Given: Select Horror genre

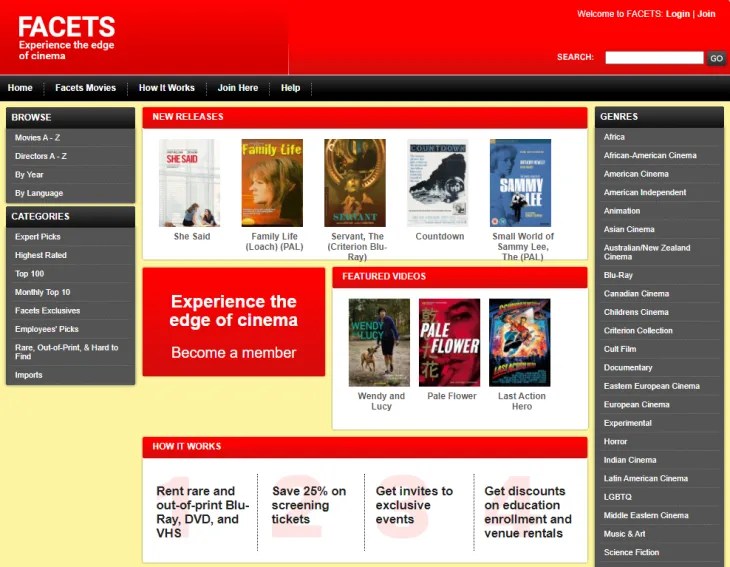Looking at the screenshot, I should coord(615,441).
